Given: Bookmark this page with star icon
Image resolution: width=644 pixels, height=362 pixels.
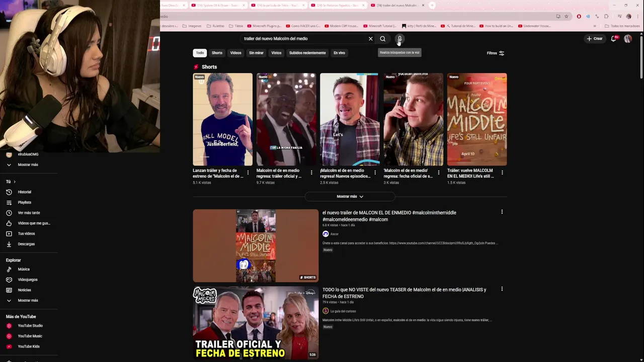Looking at the screenshot, I should tap(567, 16).
